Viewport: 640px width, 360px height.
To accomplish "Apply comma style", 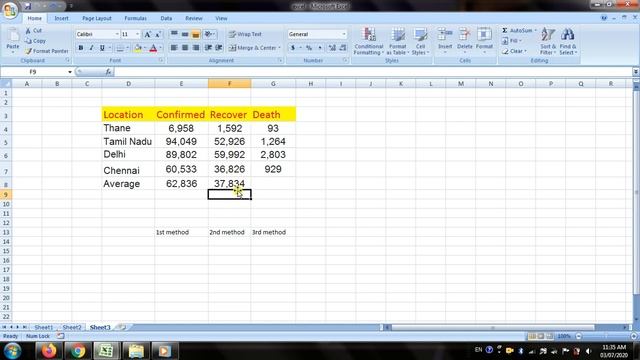I will 320,48.
